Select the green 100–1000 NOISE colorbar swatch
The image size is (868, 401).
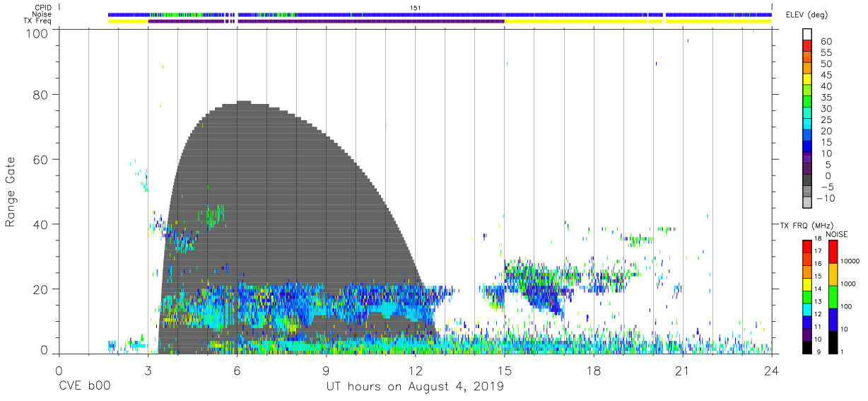coord(833,296)
